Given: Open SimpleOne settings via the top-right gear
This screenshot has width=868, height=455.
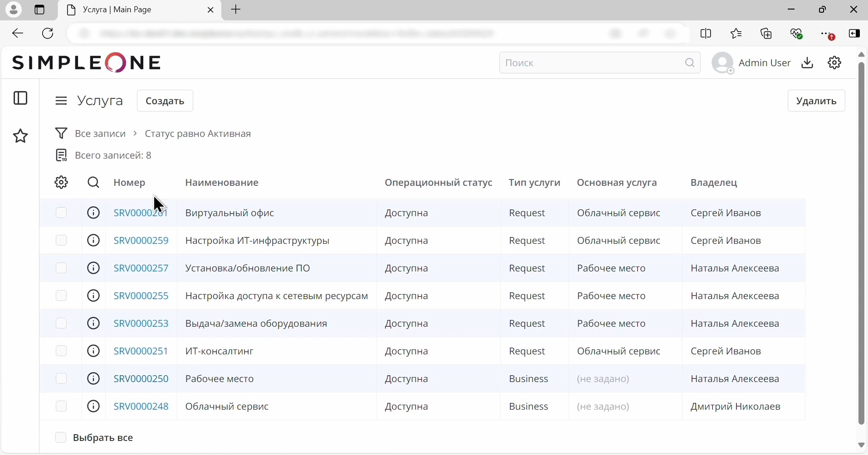Looking at the screenshot, I should point(835,63).
